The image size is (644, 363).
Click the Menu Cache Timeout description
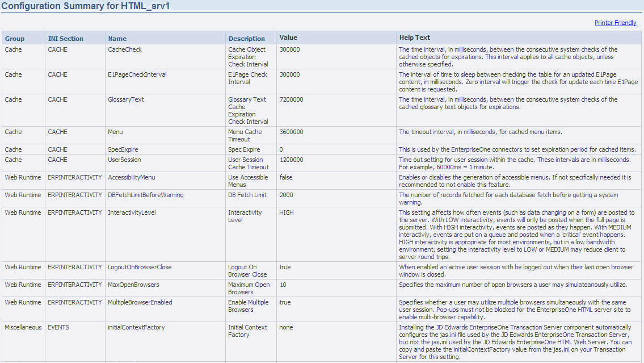point(245,136)
